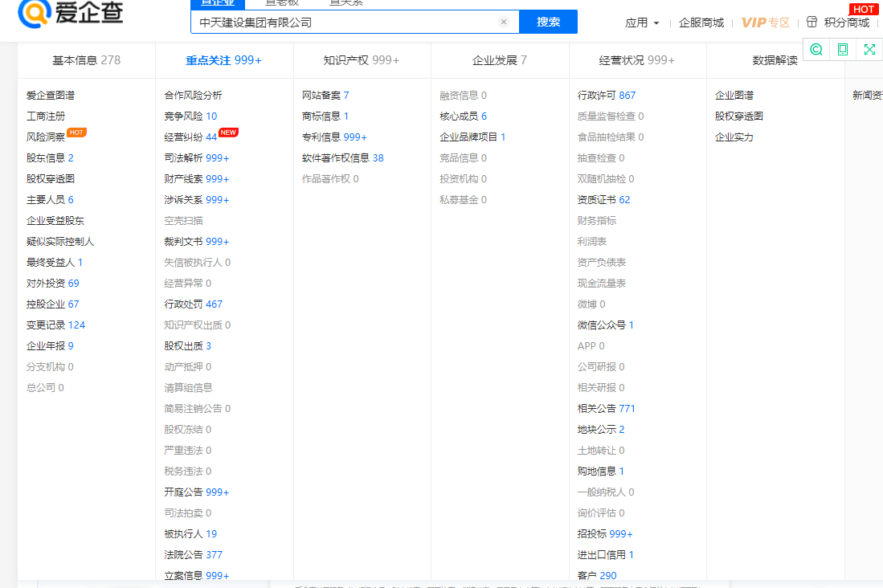
Task: Open 专利信息 999+
Action: click(334, 137)
